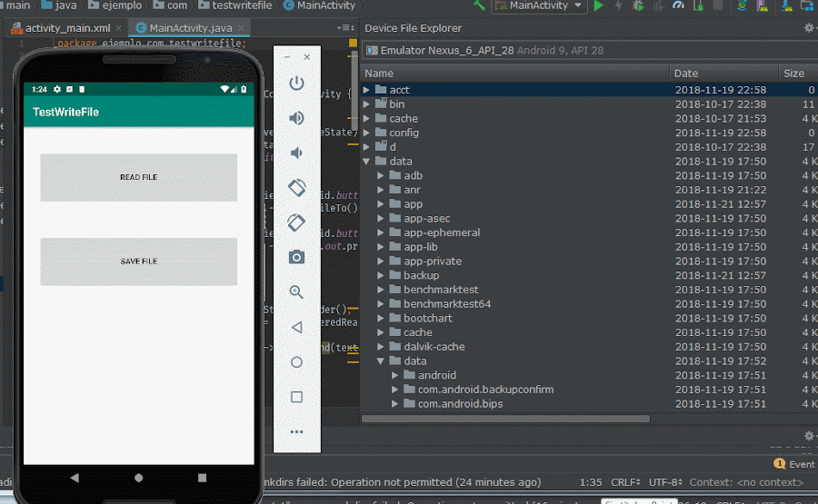Open SDK Manager icon
This screenshot has height=504, width=818.
[787, 5]
